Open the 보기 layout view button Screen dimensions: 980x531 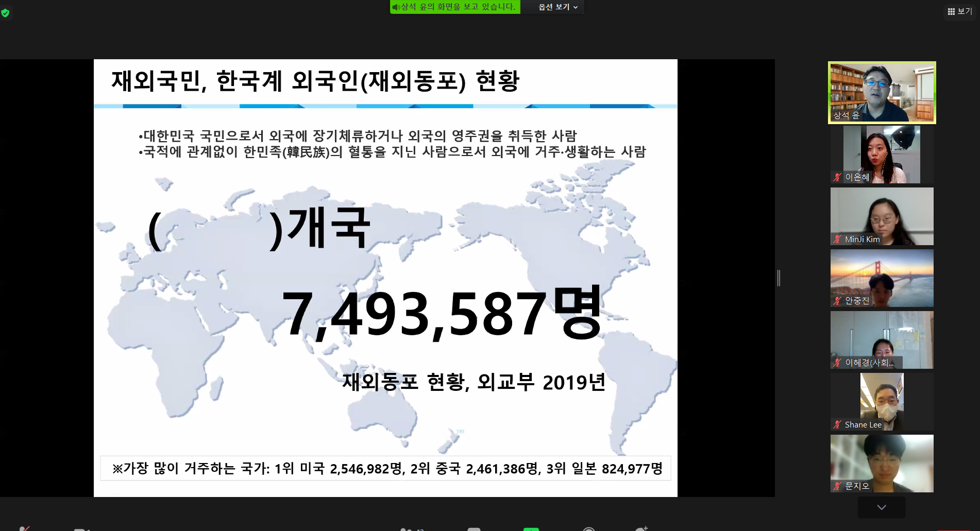959,11
